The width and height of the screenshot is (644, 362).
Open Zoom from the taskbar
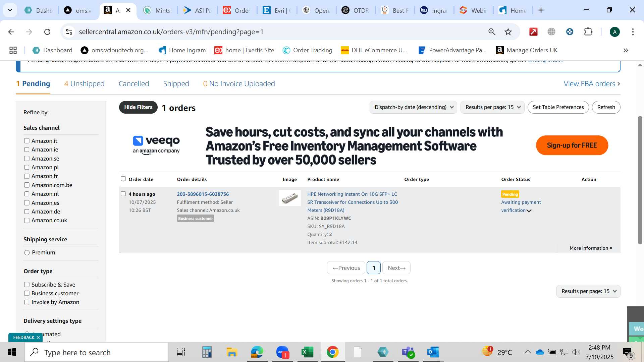(282, 352)
